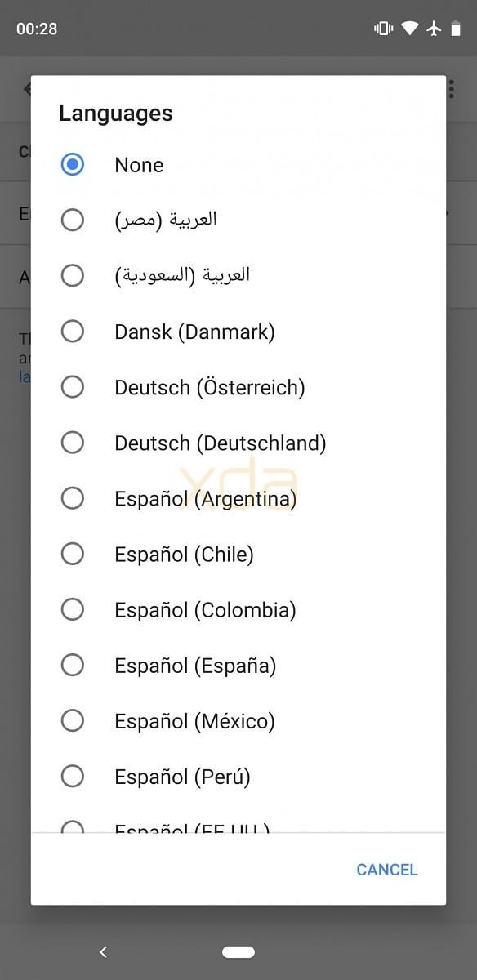Select the None language radio button
The height and width of the screenshot is (980, 477).
pos(73,165)
